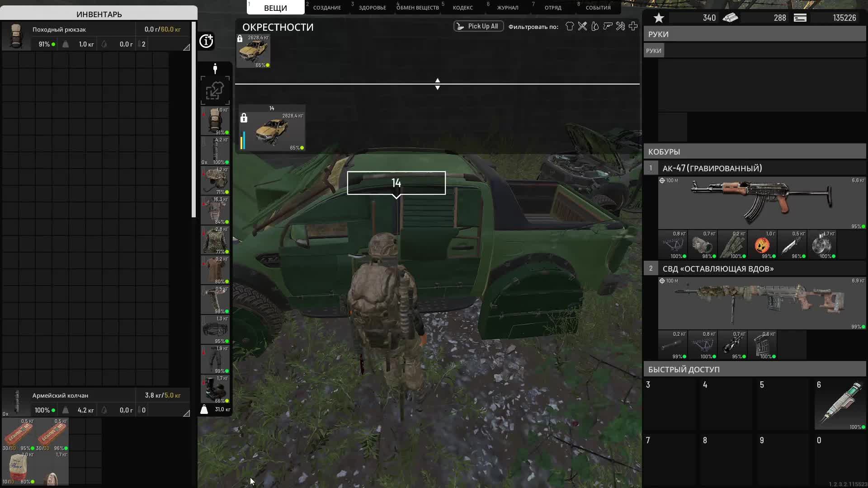Click the bank card balance icon
The image size is (868, 488).
[800, 18]
